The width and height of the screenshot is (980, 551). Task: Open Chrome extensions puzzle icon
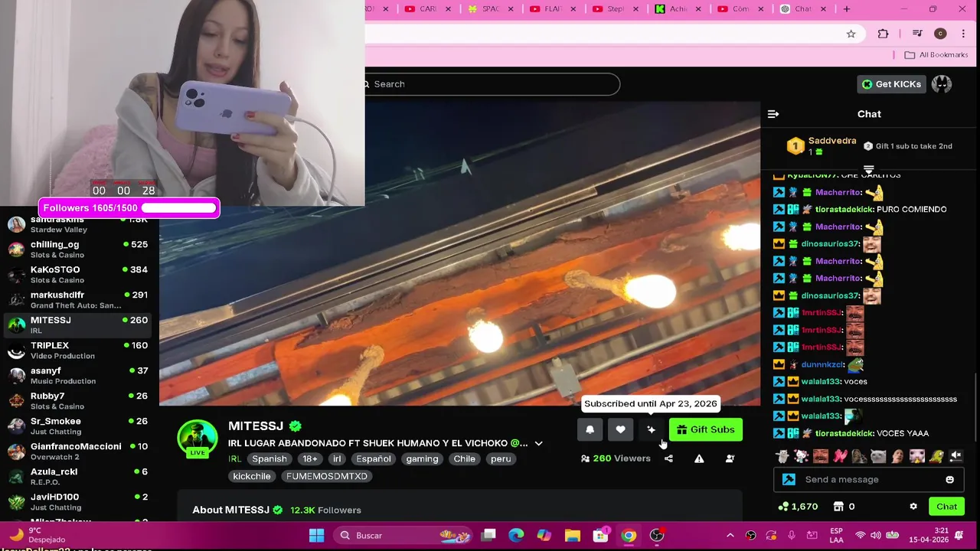click(x=883, y=34)
